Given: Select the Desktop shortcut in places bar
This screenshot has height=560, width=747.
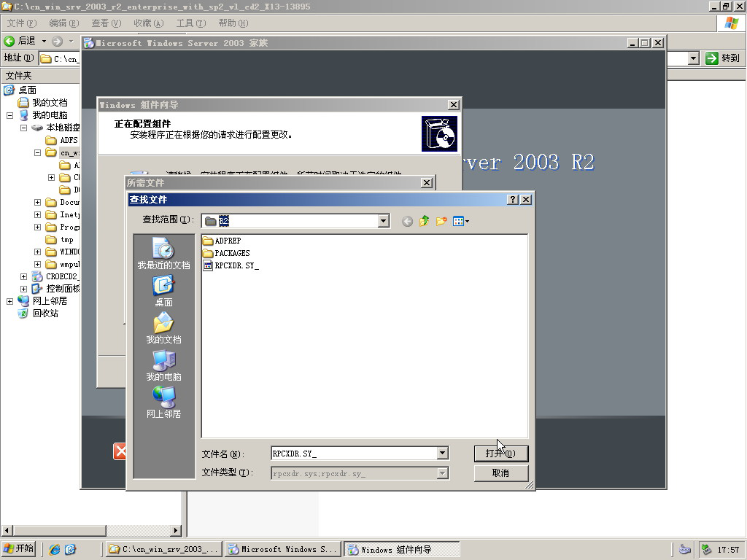Looking at the screenshot, I should tap(163, 290).
